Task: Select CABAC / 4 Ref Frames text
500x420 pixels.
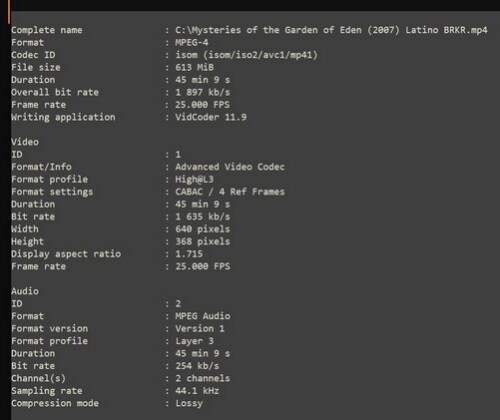Action: point(230,192)
